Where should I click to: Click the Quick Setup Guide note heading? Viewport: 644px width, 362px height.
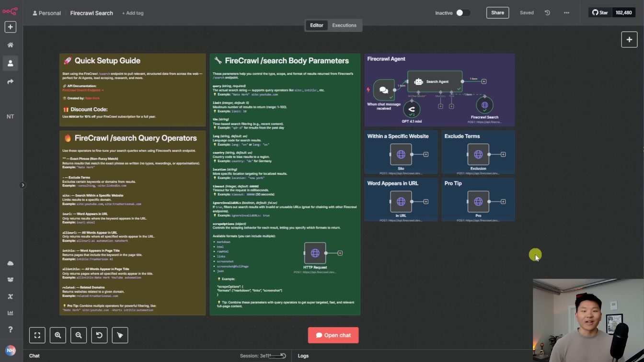[x=107, y=61]
